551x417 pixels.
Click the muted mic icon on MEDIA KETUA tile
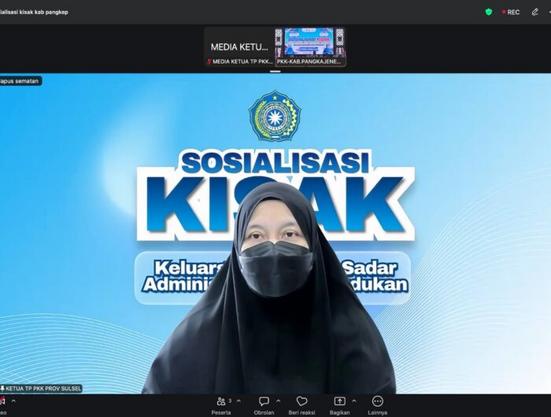209,61
